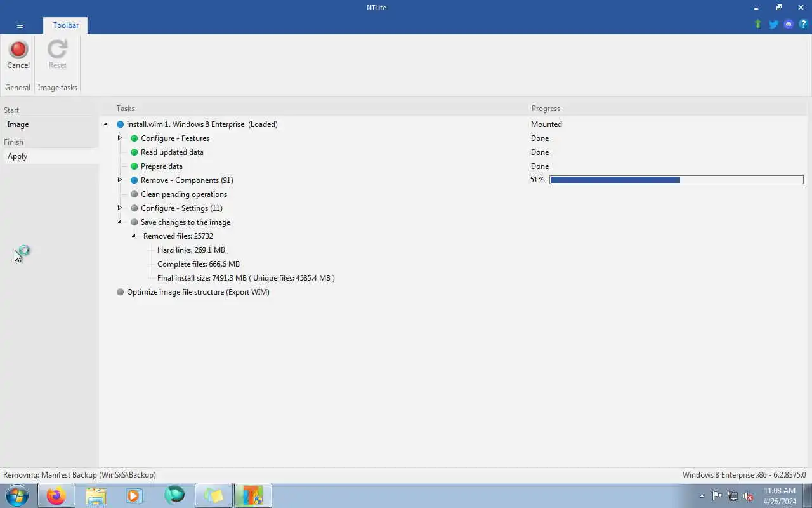
Task: Open the network tray icon
Action: (x=733, y=496)
